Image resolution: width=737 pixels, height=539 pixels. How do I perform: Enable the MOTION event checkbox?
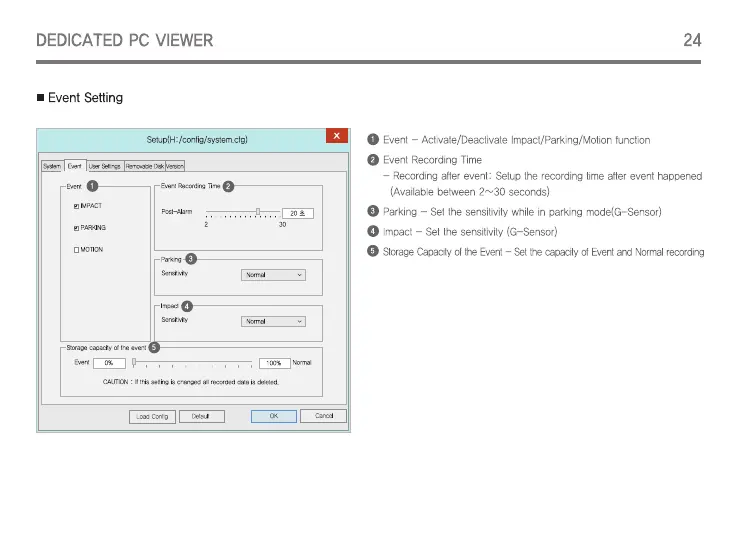[x=76, y=250]
